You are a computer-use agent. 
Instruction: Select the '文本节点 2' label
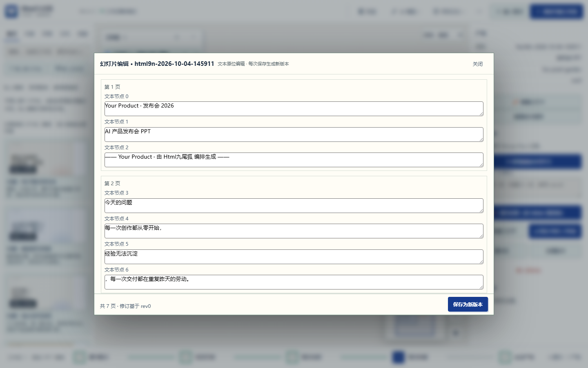coord(116,148)
